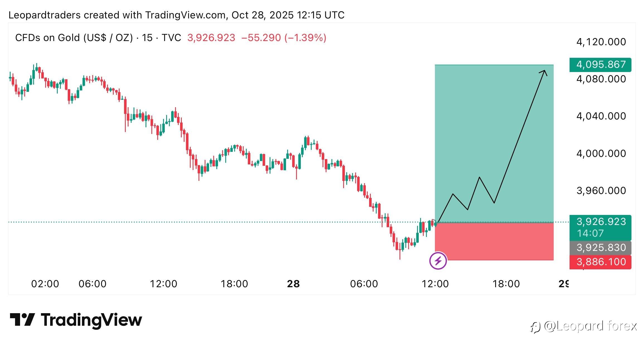Image resolution: width=644 pixels, height=345 pixels.
Task: Click the purple lightning bolt event icon
Action: pyautogui.click(x=438, y=261)
